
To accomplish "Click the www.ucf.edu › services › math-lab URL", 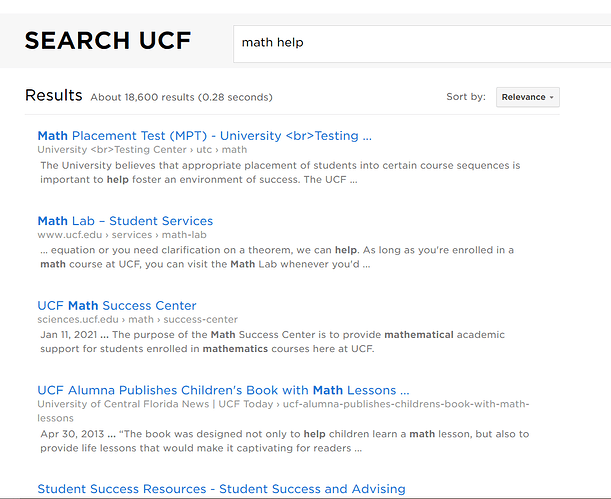I will point(122,235).
